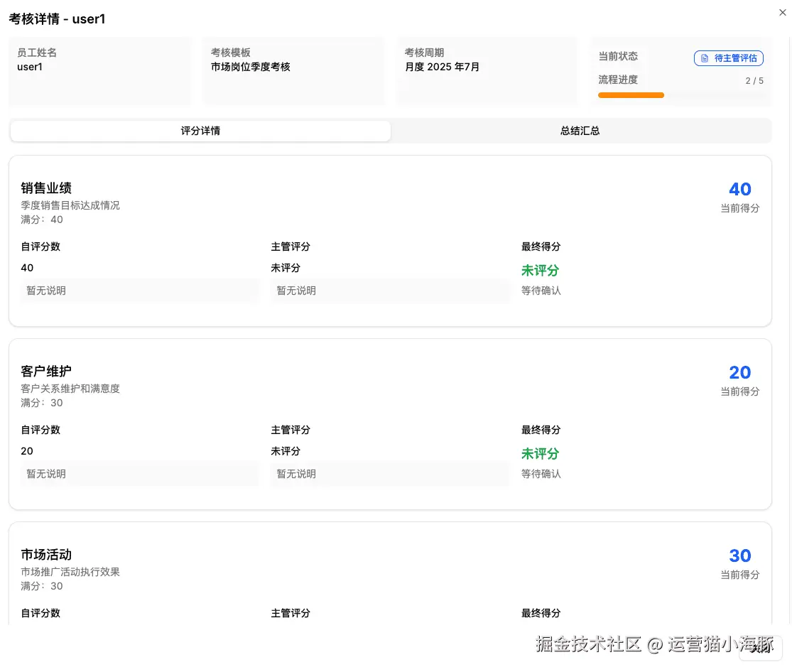Click current score 30 of 市场活动
The image size is (792, 672).
coord(740,556)
